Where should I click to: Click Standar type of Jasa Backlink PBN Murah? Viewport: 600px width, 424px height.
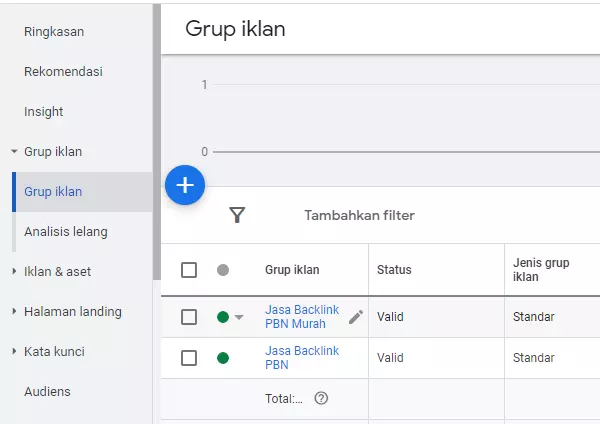(533, 317)
